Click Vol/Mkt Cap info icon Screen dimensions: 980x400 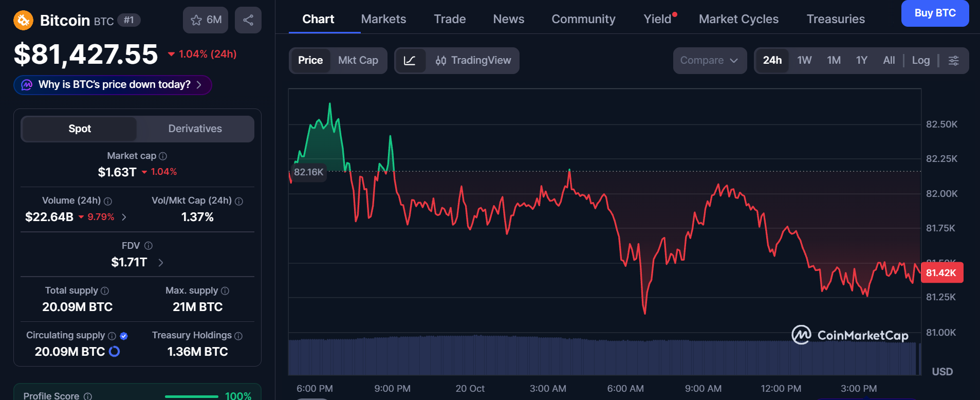(239, 201)
